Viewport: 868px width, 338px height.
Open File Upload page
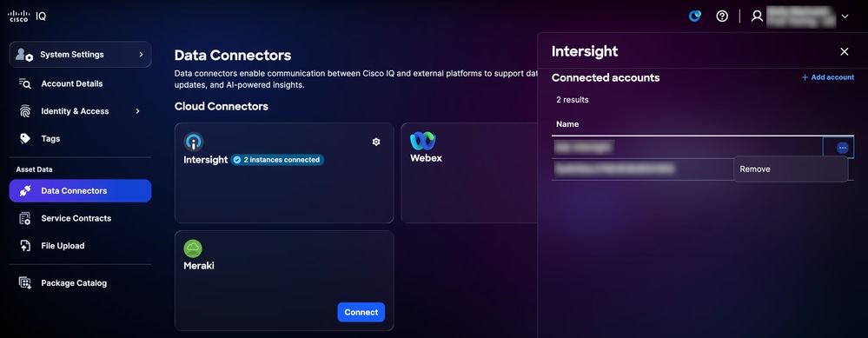pyautogui.click(x=63, y=246)
